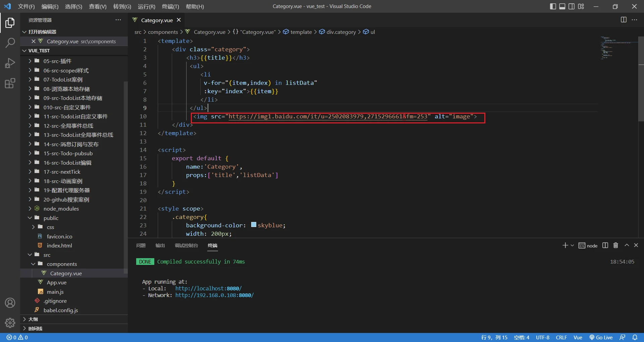The width and height of the screenshot is (644, 342).
Task: Toggle the primary side bar layout button
Action: 553,6
